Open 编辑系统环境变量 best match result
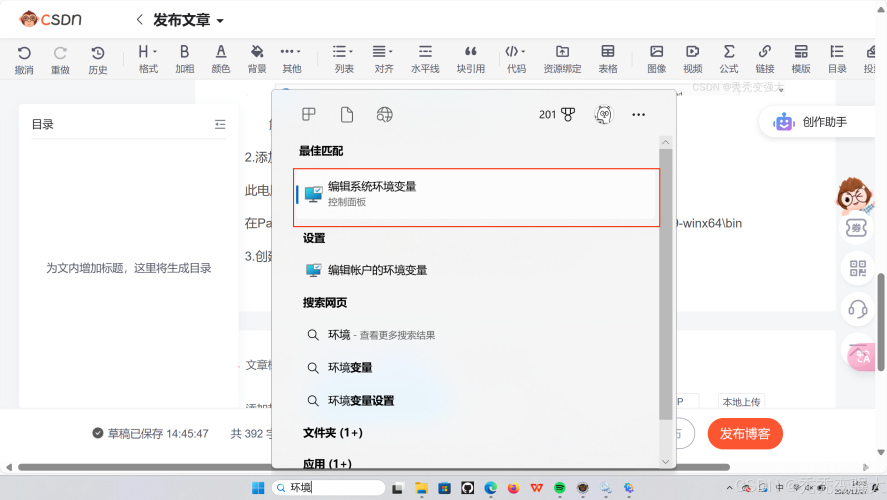This screenshot has width=887, height=500. pyautogui.click(x=476, y=197)
